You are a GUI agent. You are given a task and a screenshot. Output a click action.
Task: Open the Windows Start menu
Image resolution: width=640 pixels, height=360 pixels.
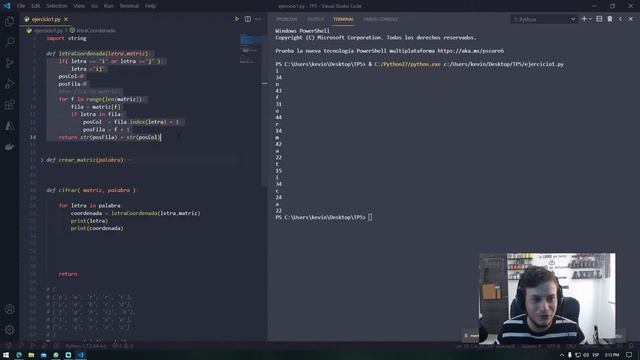pyautogui.click(x=6, y=355)
